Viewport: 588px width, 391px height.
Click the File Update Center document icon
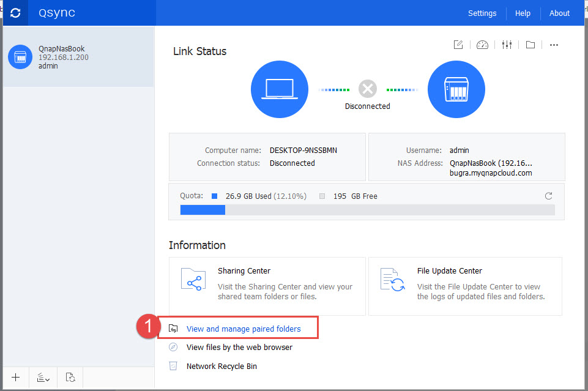pos(392,280)
